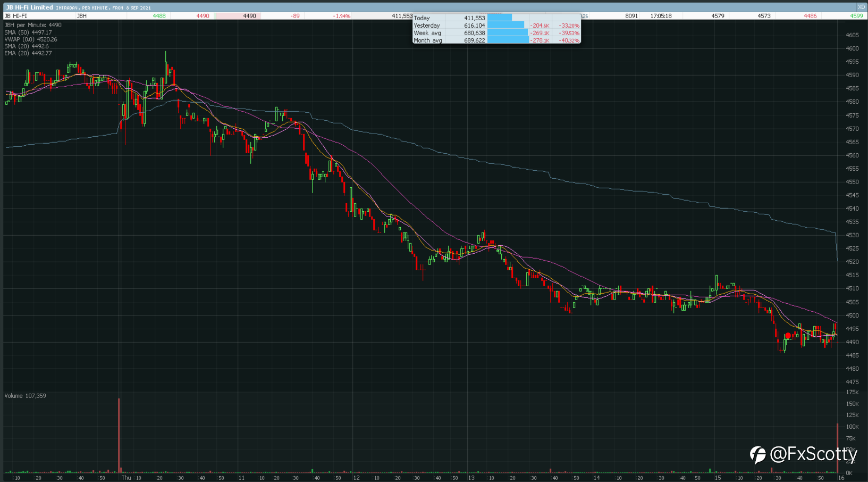Click the JB Hi-Fi Limited chart title
The image size is (868, 482).
pyautogui.click(x=30, y=7)
